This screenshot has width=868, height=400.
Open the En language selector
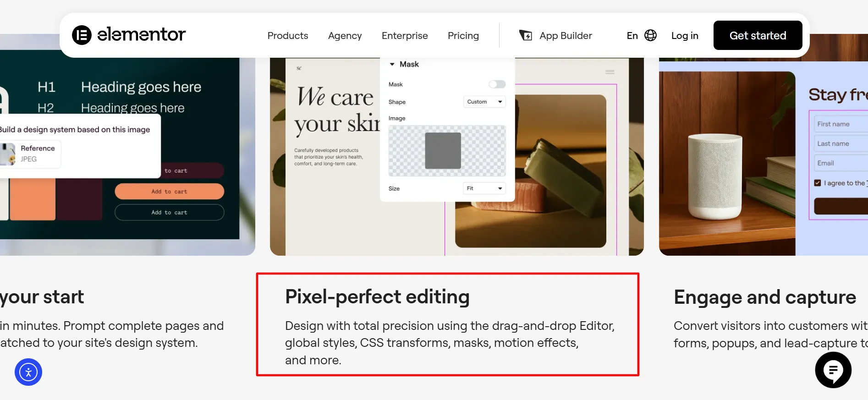coord(632,36)
